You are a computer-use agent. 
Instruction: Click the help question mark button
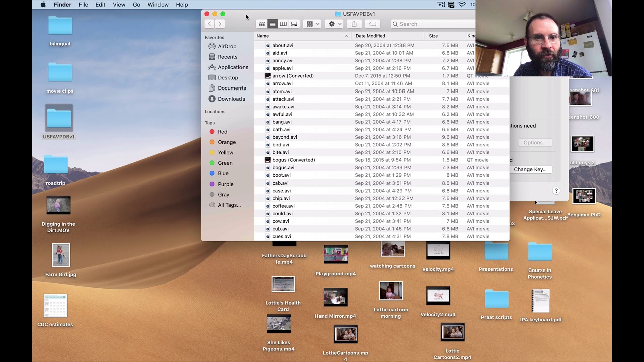click(556, 191)
